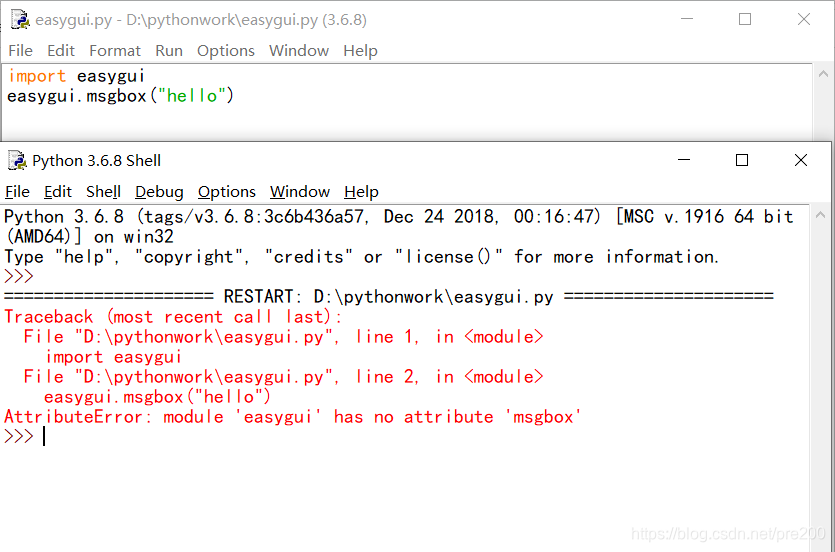
Task: Maximize the easygui.py editor window
Action: click(x=745, y=19)
